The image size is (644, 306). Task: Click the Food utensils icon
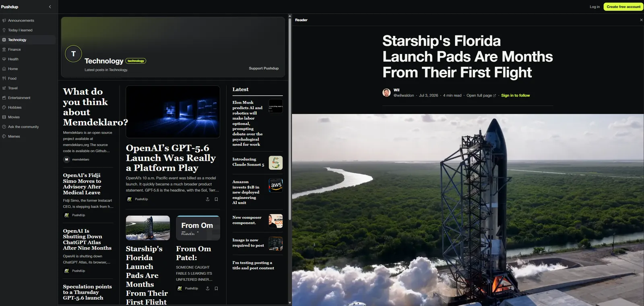tap(4, 79)
